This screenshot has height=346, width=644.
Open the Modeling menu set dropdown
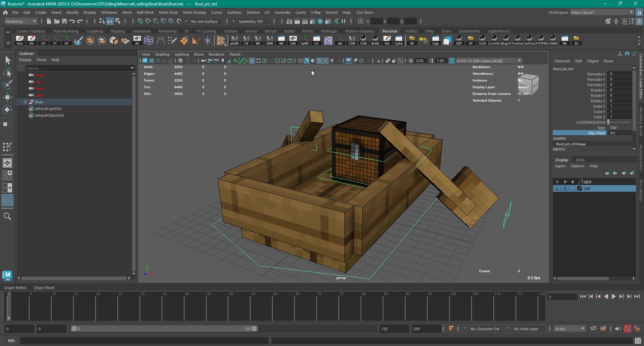coord(21,21)
